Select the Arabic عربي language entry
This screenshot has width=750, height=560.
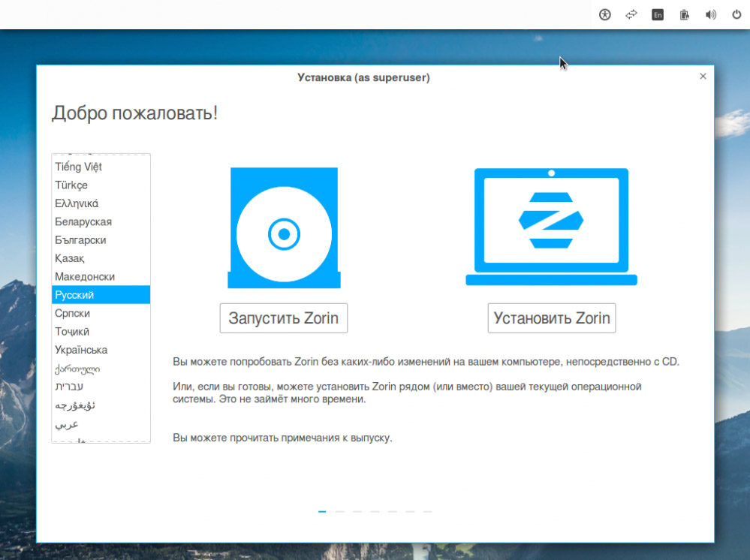(101, 423)
